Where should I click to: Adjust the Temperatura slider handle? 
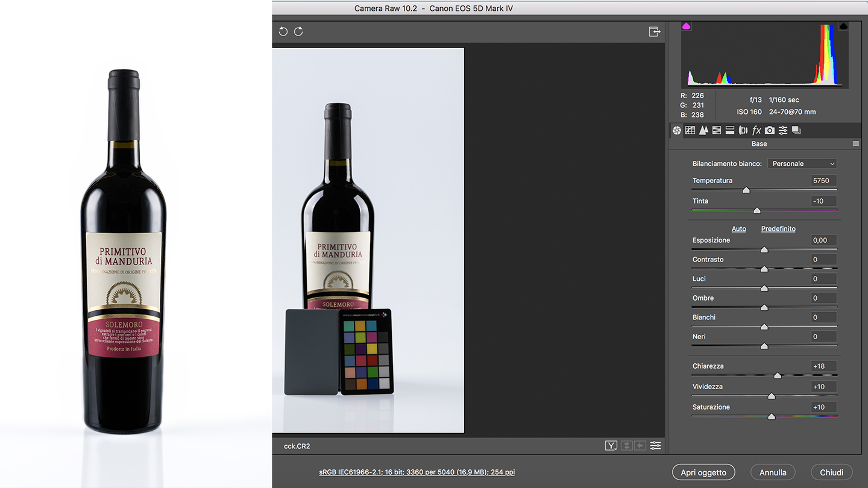click(746, 190)
